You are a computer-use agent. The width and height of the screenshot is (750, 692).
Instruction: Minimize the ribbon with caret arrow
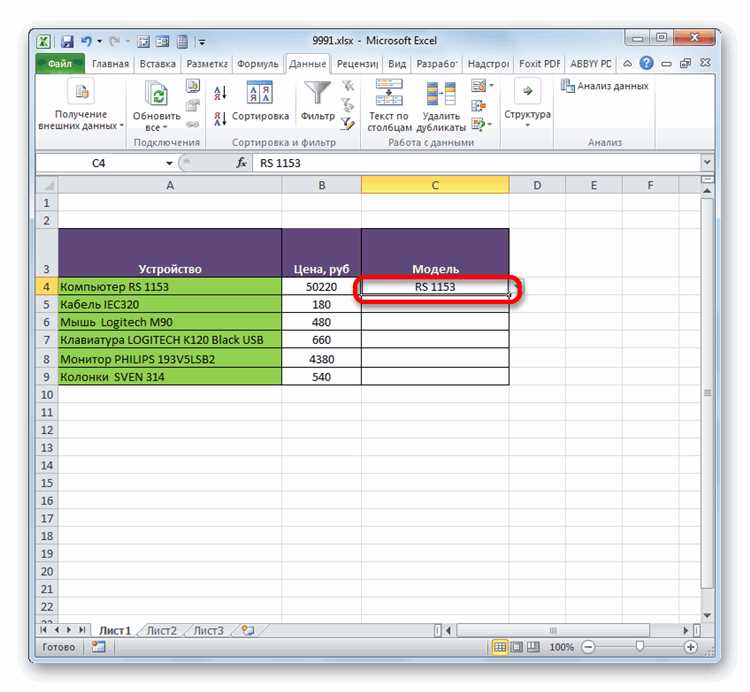pyautogui.click(x=627, y=64)
